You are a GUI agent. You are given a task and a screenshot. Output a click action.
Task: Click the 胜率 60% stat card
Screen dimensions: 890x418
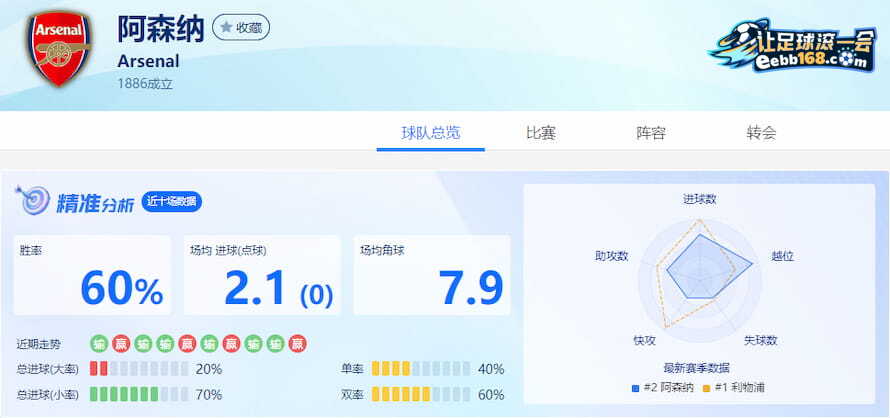click(x=92, y=275)
